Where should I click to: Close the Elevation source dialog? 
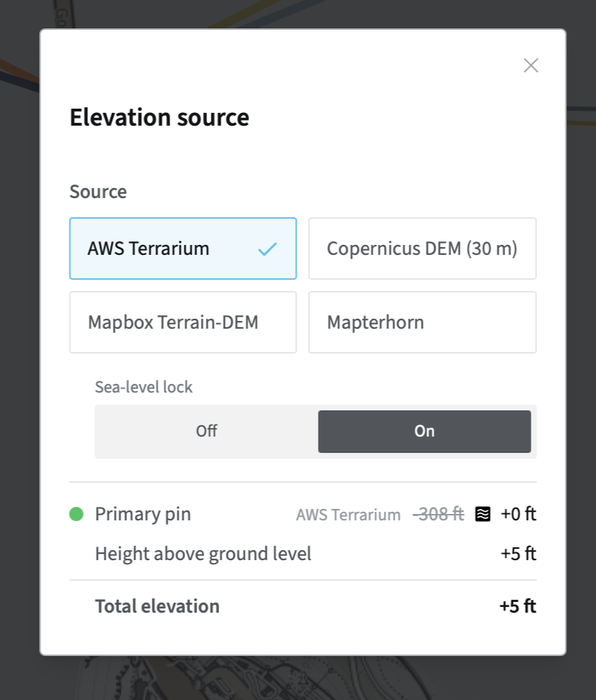tap(531, 65)
